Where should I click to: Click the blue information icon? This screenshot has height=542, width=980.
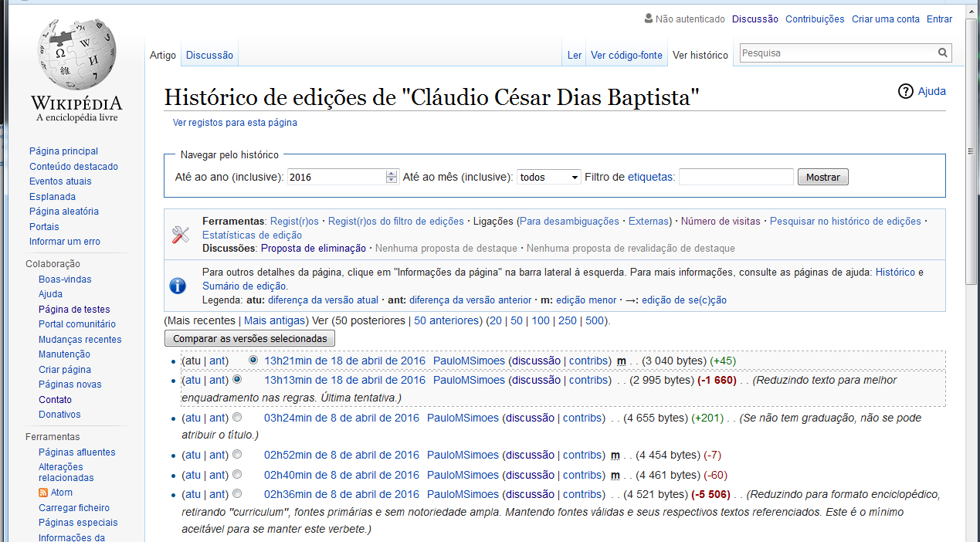coord(178,286)
